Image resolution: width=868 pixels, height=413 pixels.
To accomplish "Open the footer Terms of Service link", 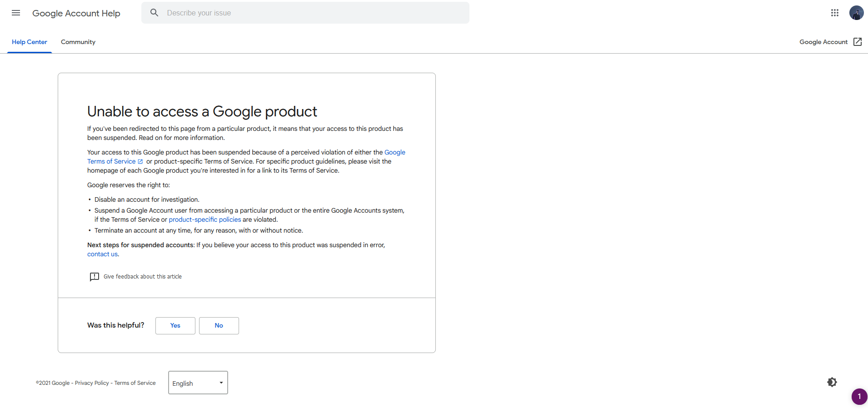I will (135, 383).
